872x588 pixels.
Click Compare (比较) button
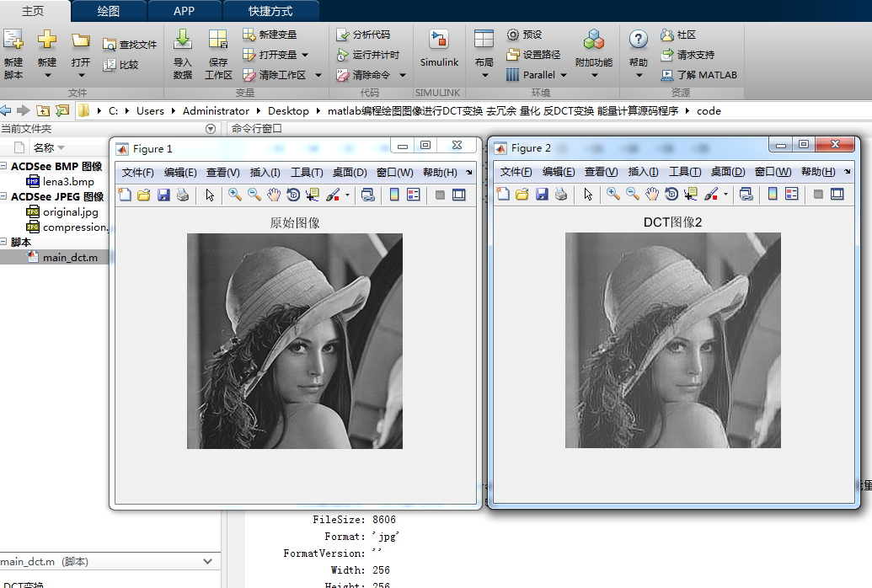pyautogui.click(x=121, y=65)
